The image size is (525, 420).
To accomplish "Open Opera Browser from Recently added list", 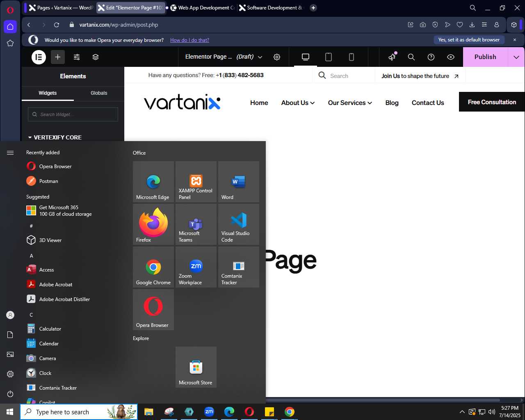I will (x=73, y=166).
